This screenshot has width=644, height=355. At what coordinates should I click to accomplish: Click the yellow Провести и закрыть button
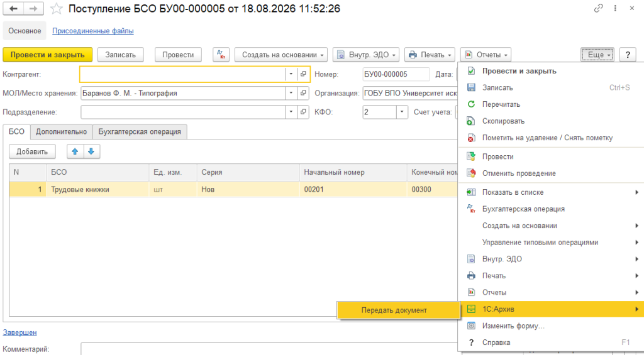48,55
